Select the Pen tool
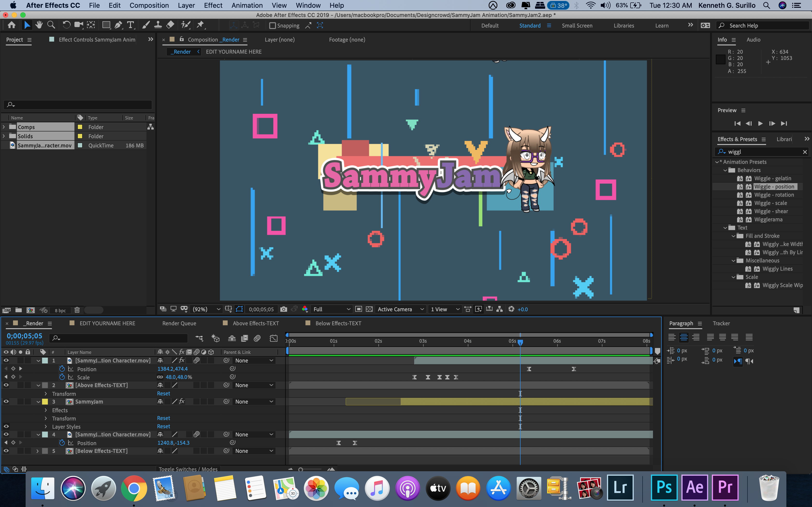This screenshot has width=812, height=507. tap(118, 25)
